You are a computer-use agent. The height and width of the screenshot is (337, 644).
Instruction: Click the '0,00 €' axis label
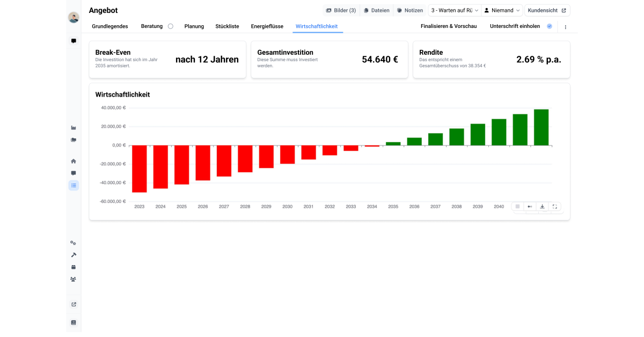click(119, 145)
